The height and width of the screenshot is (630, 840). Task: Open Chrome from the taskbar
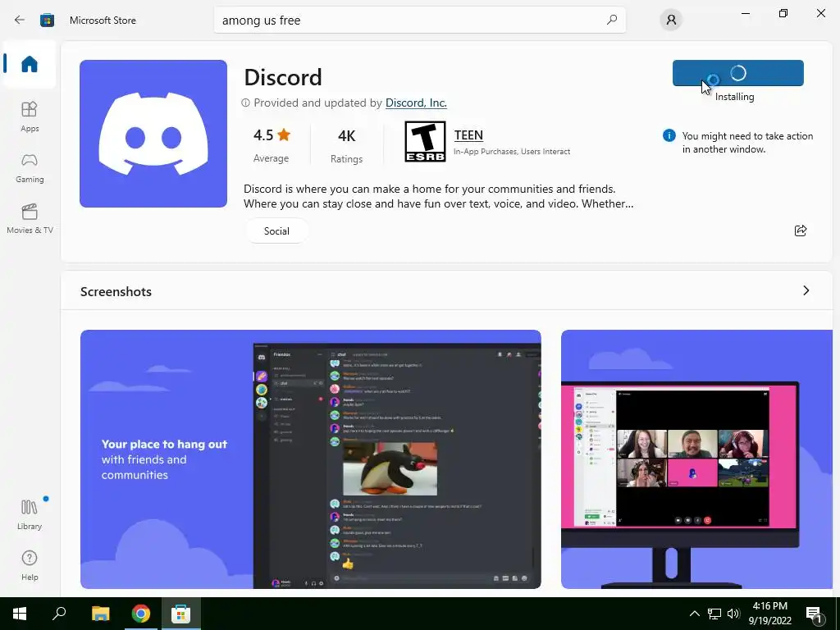click(x=141, y=614)
